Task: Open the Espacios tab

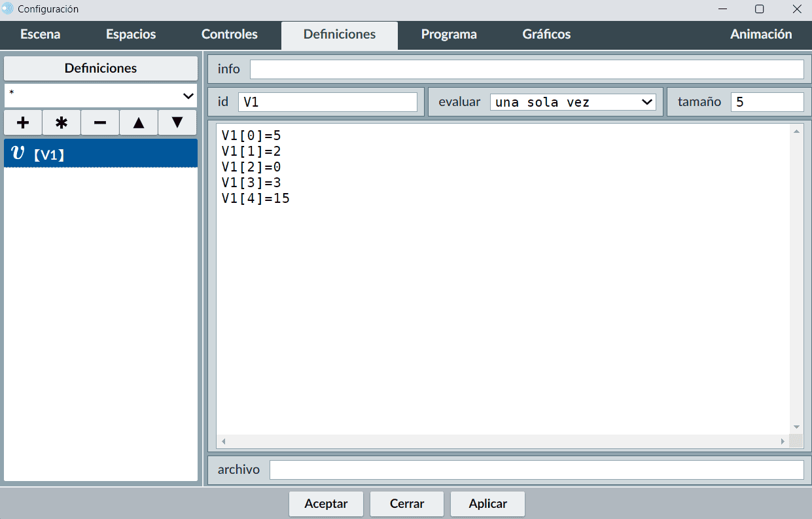Action: [131, 35]
